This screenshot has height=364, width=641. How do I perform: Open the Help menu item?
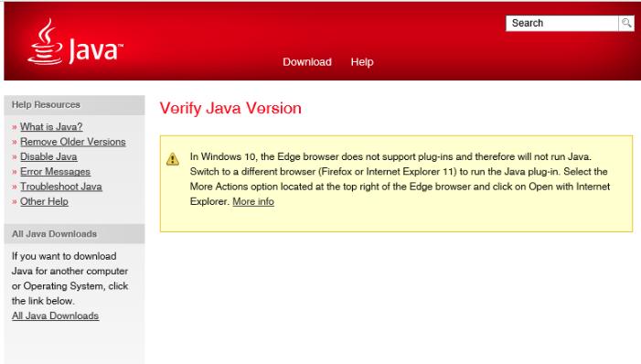pyautogui.click(x=362, y=62)
